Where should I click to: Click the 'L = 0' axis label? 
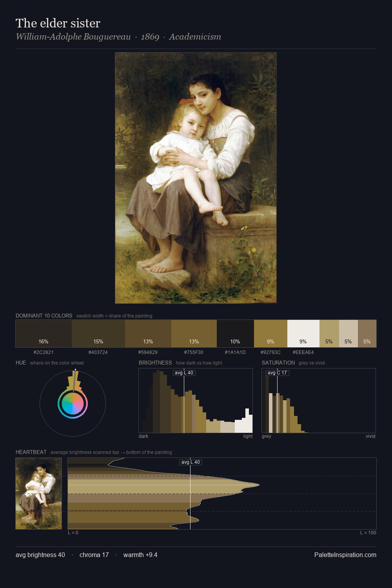coord(73,533)
